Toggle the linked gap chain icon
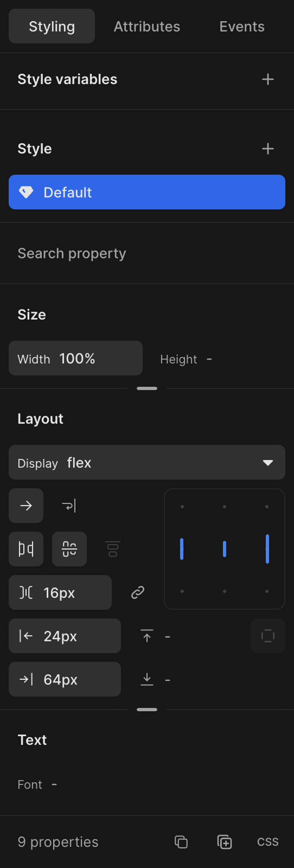 tap(138, 592)
